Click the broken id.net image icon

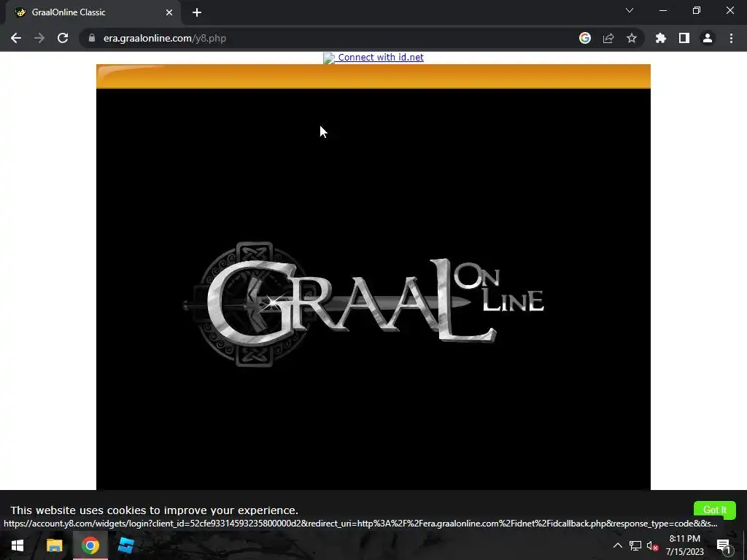pyautogui.click(x=329, y=58)
